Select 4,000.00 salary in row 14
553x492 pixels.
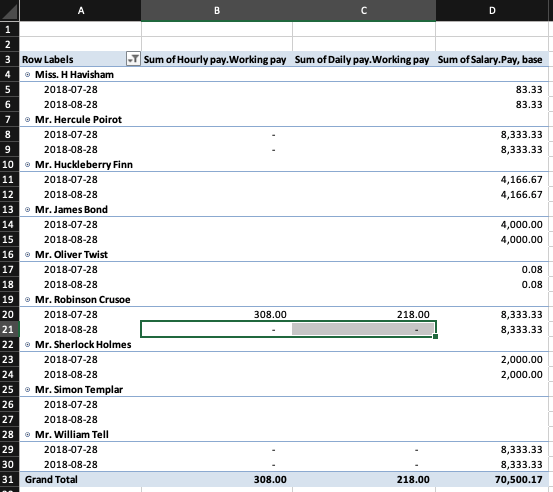[522, 224]
